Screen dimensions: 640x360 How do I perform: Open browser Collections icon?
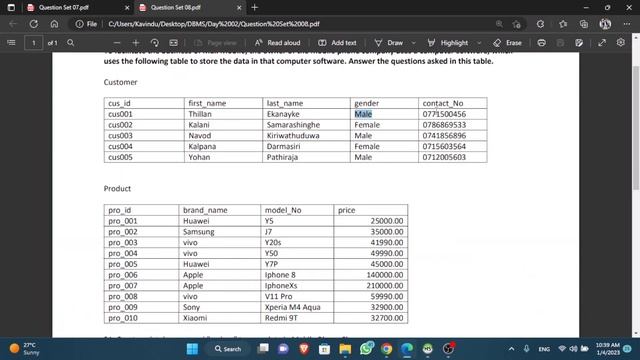coord(584,24)
